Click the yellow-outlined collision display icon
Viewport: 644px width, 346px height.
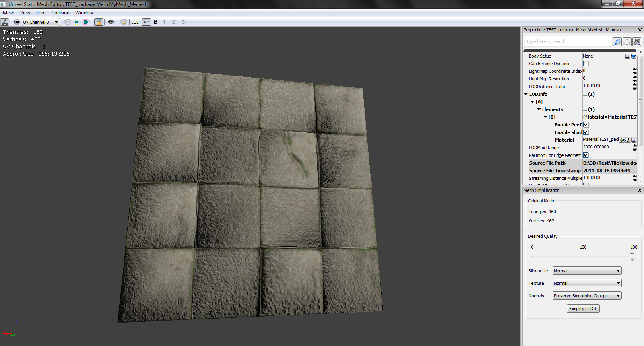click(x=76, y=22)
